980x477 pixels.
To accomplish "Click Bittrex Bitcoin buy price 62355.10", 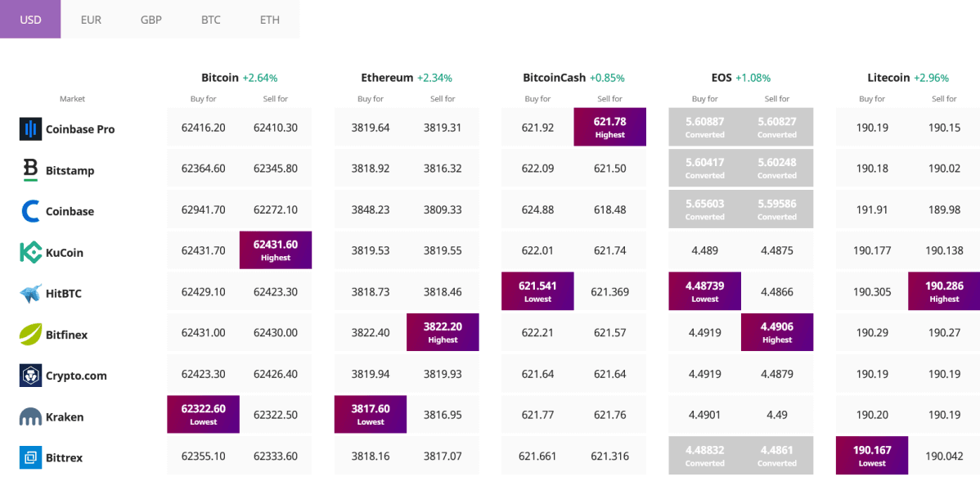I will [203, 457].
